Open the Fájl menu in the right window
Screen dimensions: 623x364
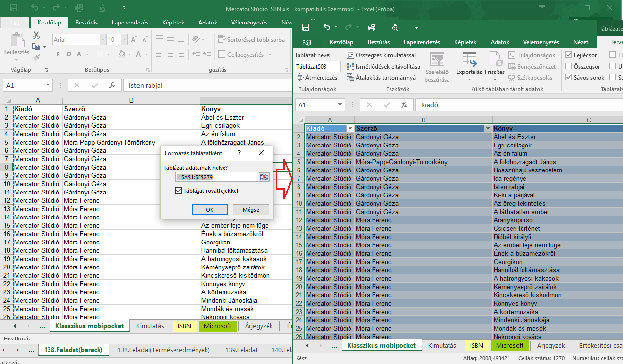point(307,42)
